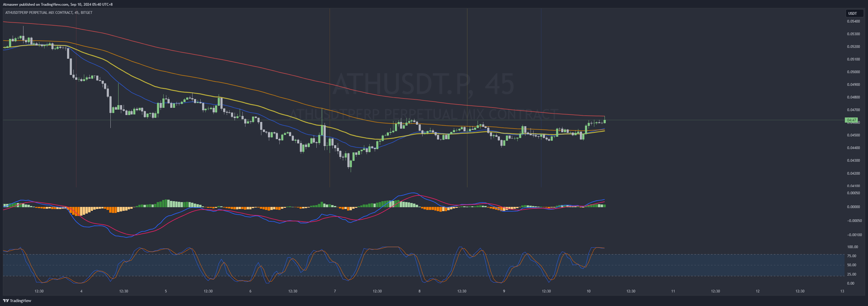
Task: Click date 11 on the time axis
Action: click(x=673, y=291)
